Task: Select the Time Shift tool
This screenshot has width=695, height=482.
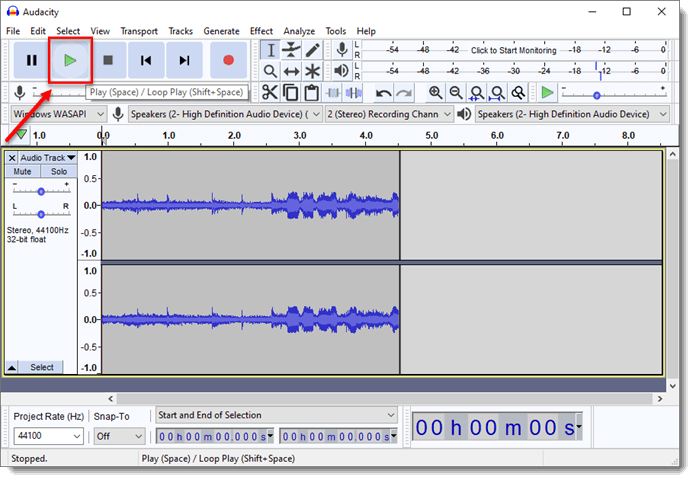Action: point(291,71)
